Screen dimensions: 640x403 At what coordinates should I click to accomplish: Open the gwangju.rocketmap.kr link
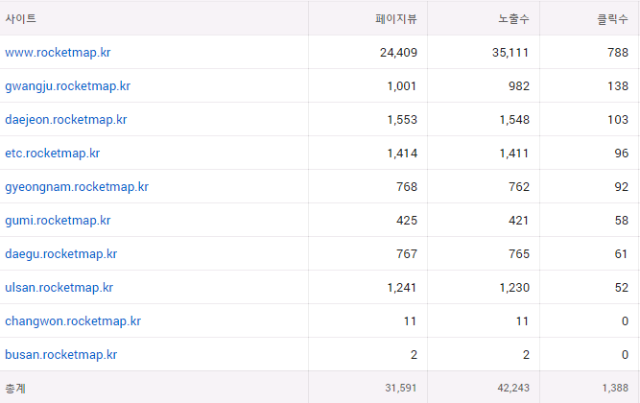point(67,86)
